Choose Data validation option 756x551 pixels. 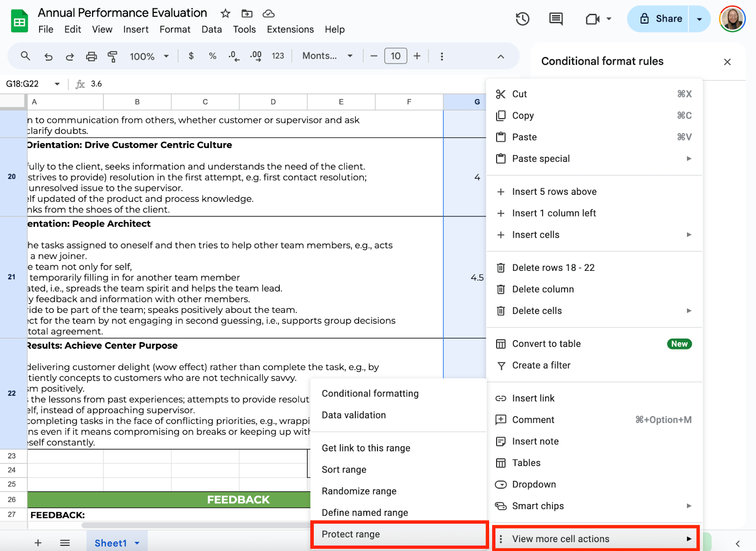(398, 415)
